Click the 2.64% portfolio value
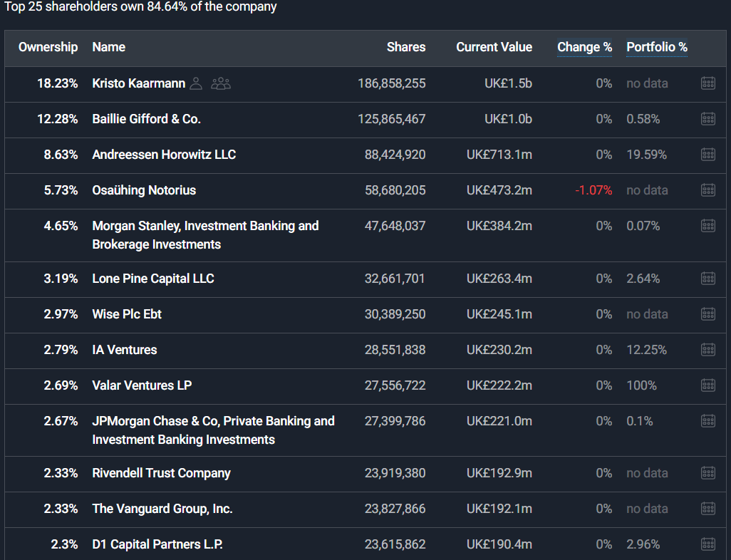Image resolution: width=731 pixels, height=560 pixels. tap(643, 279)
